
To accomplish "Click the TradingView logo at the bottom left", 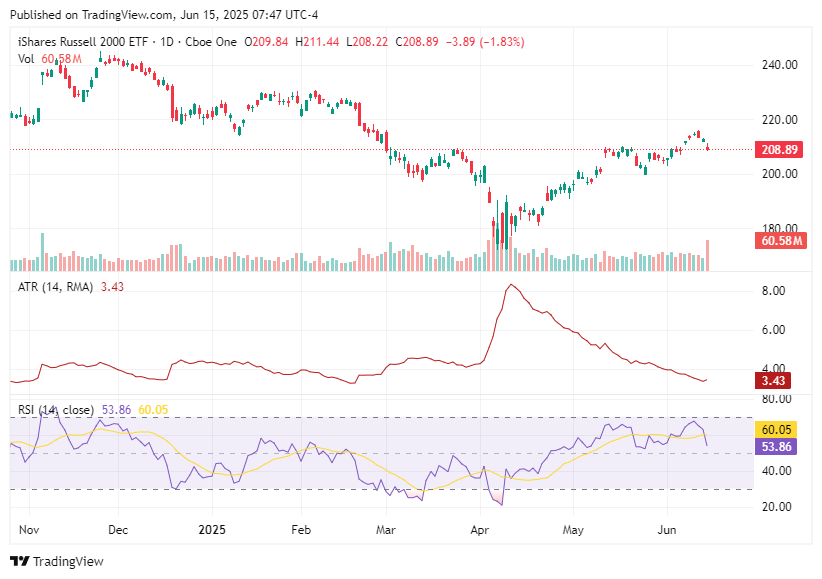I will pyautogui.click(x=57, y=561).
